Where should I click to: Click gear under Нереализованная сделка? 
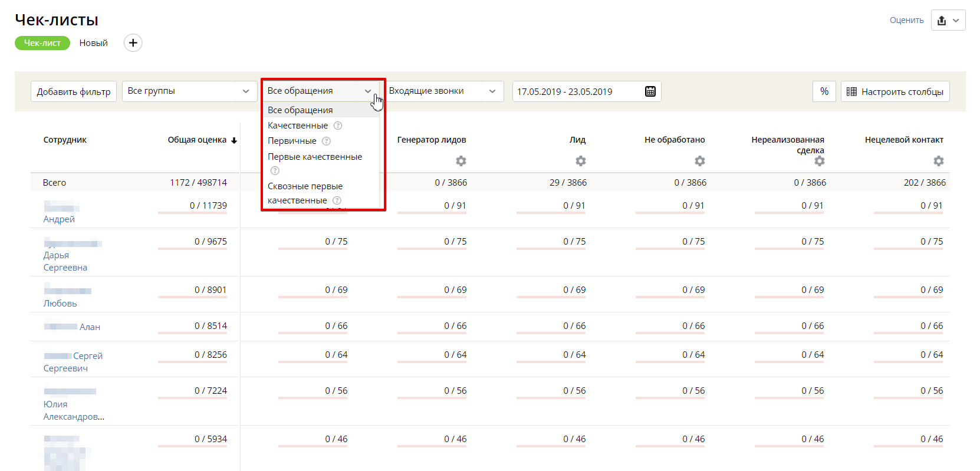(819, 161)
